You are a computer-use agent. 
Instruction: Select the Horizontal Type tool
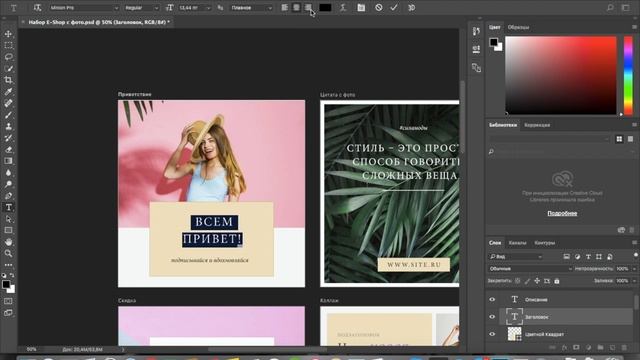coord(8,207)
